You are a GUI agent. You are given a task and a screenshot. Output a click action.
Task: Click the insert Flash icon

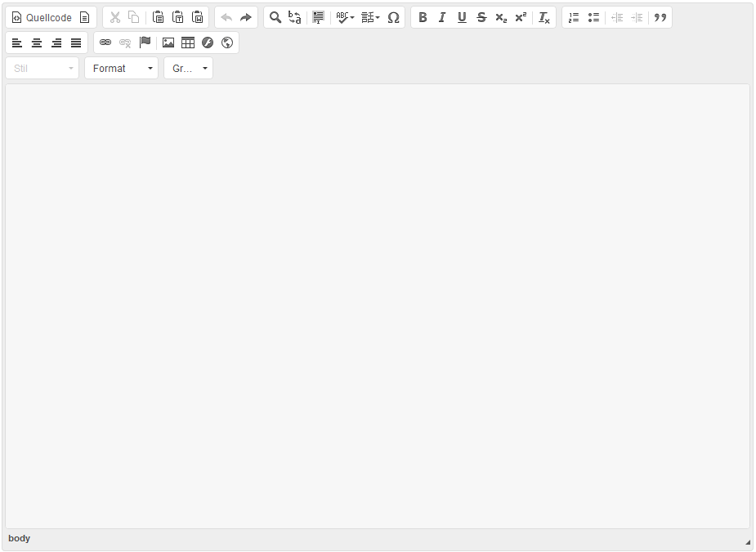(208, 43)
